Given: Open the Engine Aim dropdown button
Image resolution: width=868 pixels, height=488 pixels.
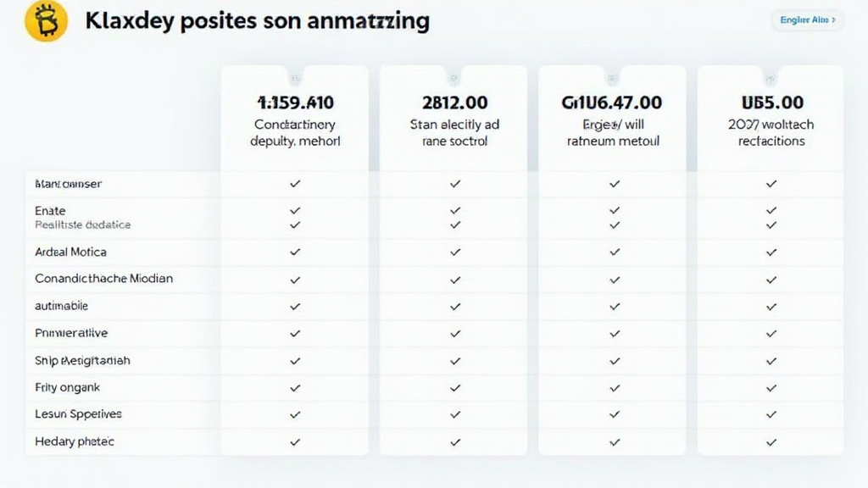Looking at the screenshot, I should (x=807, y=19).
